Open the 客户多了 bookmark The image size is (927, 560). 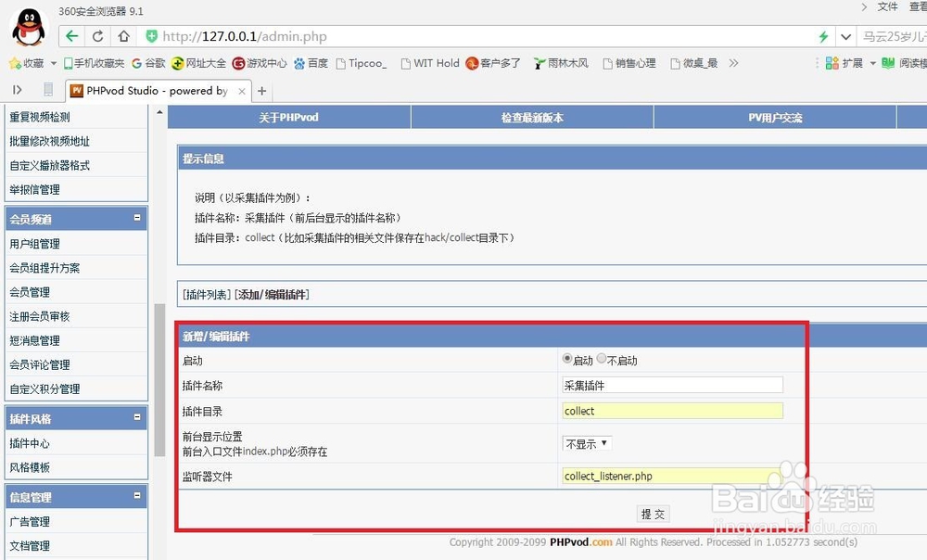(493, 63)
